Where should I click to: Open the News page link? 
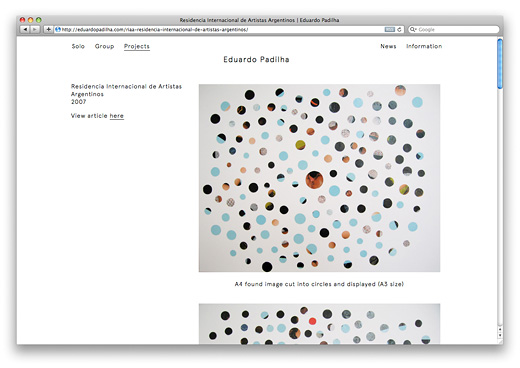388,46
